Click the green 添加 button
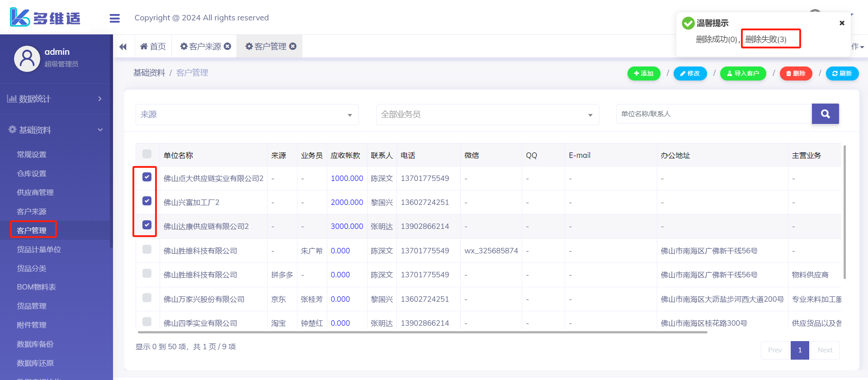Screen dimensions: 868x380 (644, 73)
